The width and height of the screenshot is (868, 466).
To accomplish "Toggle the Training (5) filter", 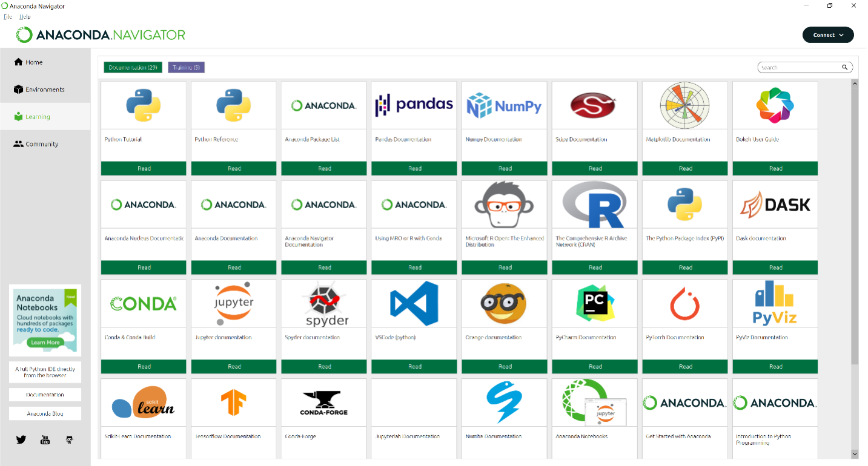I will point(186,67).
